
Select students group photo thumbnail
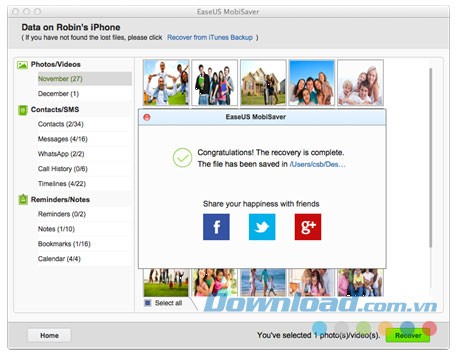[x=215, y=83]
